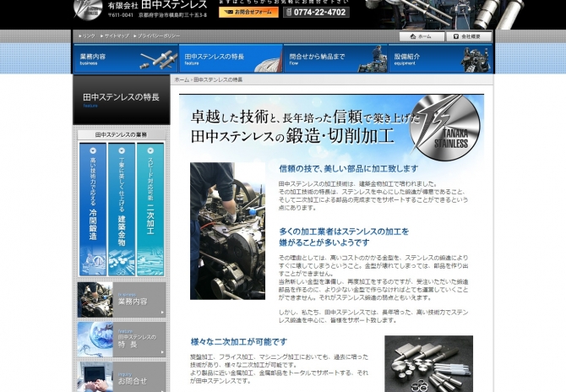Click the photo of worker operating forging machine
This screenshot has width=566, height=392.
pyautogui.click(x=228, y=231)
